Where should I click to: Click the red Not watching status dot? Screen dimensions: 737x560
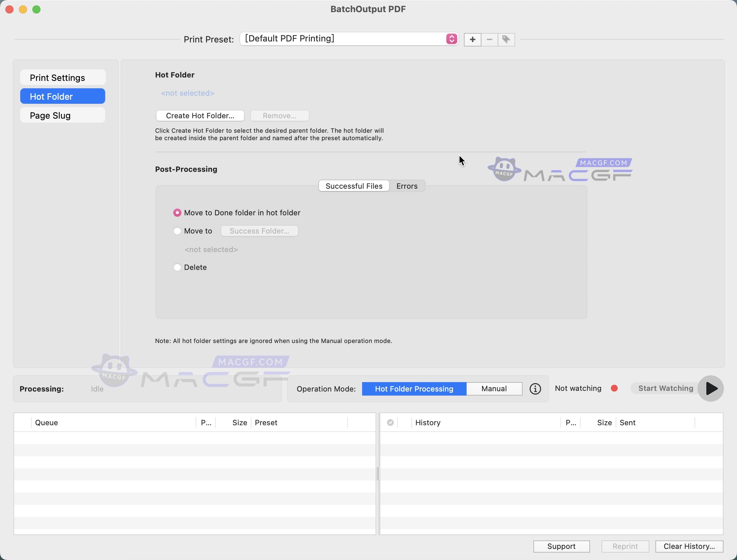(614, 388)
